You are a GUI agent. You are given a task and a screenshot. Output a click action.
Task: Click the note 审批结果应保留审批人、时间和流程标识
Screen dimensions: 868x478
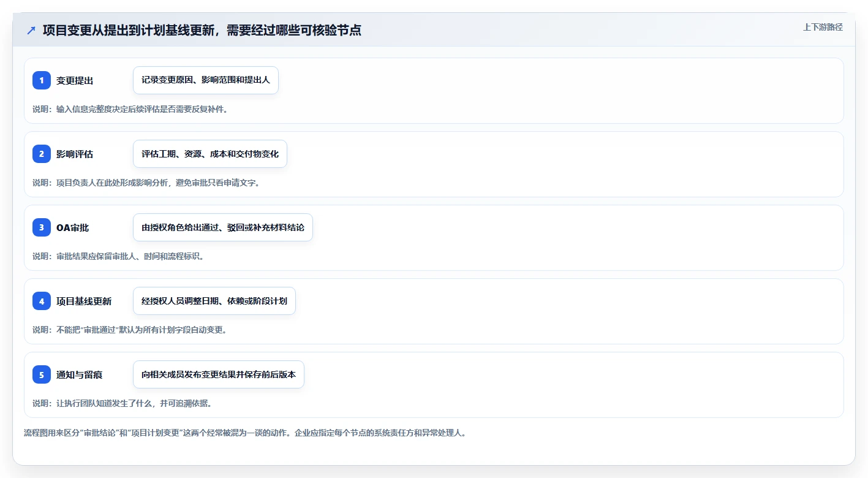pyautogui.click(x=118, y=256)
